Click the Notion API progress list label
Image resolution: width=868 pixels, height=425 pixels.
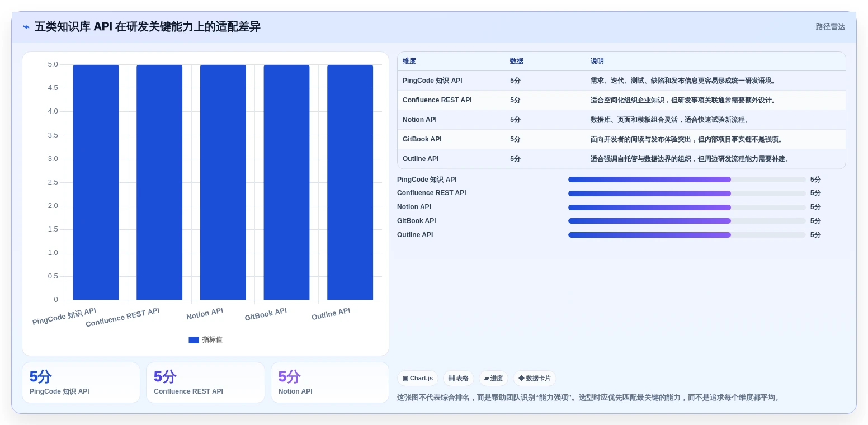tap(414, 207)
